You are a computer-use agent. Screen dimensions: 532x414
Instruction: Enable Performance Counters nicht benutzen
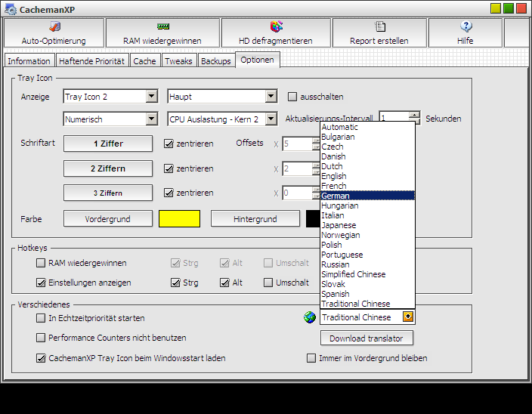click(41, 338)
